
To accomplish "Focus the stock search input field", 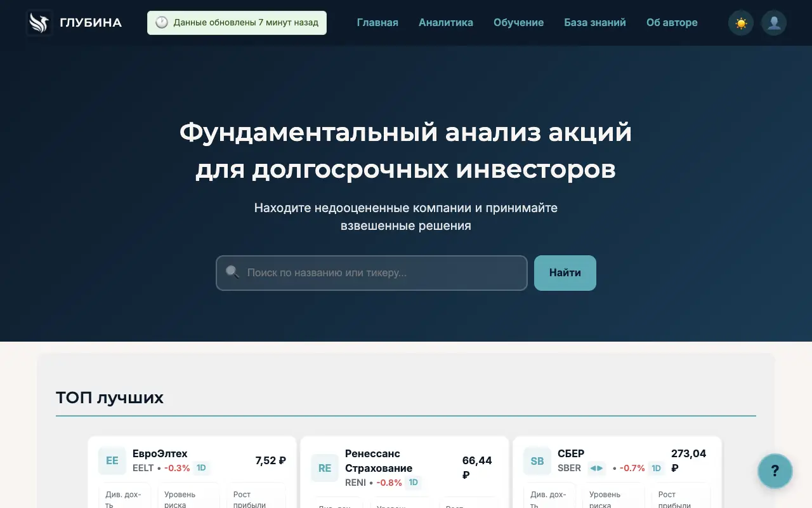I will tap(372, 273).
